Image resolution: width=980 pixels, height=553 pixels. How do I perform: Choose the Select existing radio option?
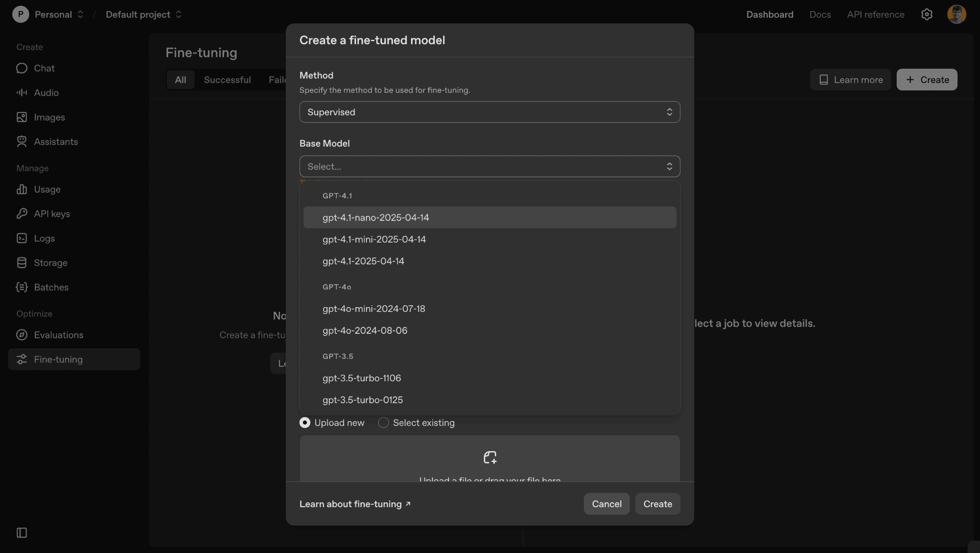tap(383, 423)
